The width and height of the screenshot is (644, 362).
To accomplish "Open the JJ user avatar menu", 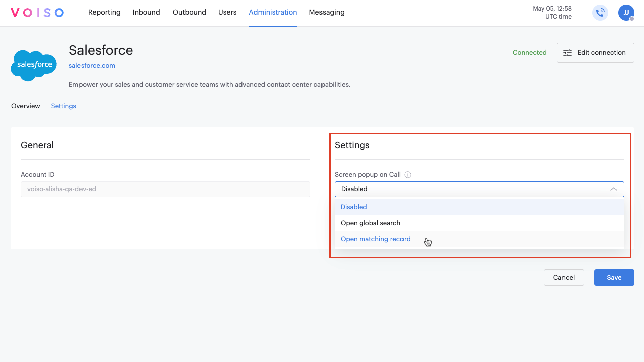I will pyautogui.click(x=626, y=13).
